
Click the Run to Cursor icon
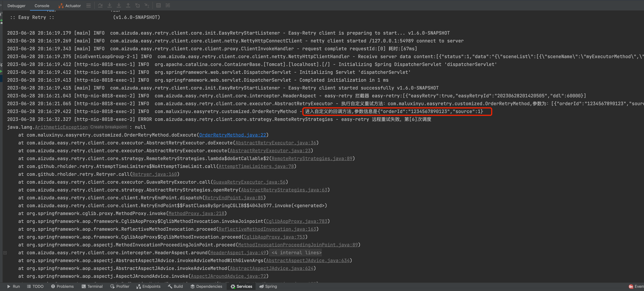coord(147,6)
